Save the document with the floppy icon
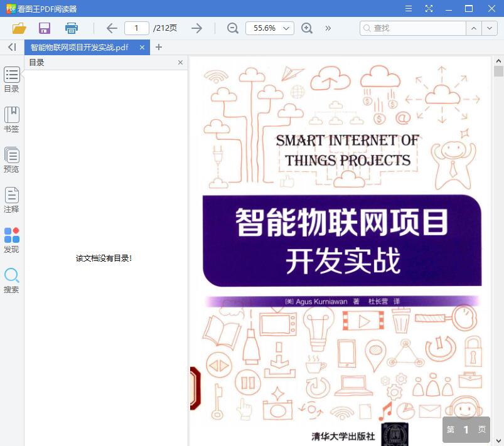504x446 pixels. click(45, 28)
